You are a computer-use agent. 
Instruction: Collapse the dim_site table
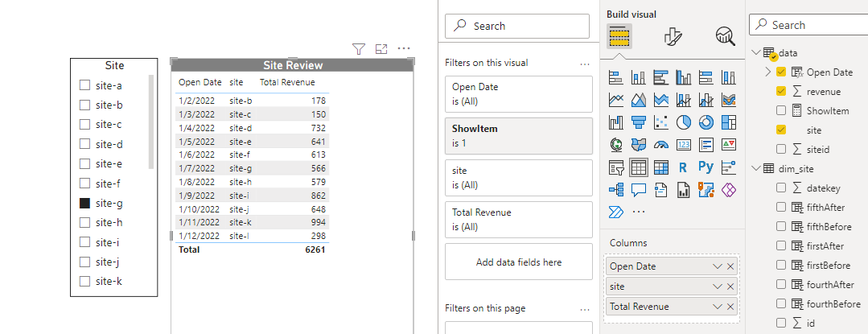click(x=755, y=168)
